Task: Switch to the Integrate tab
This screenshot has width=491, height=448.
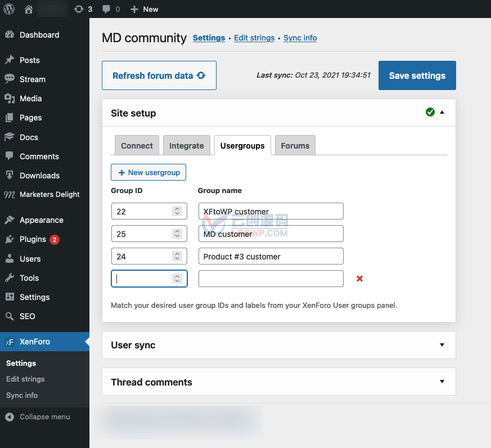Action: pyautogui.click(x=187, y=146)
